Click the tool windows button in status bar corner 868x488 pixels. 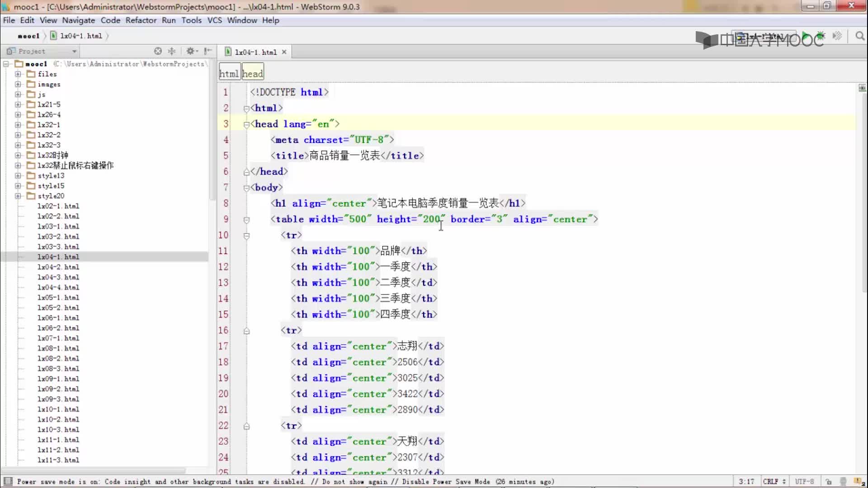[x=8, y=481]
